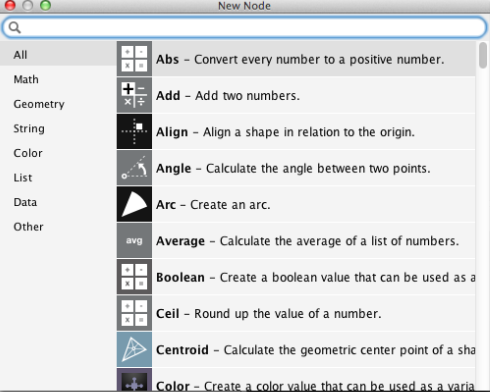Click the magnifier icon in search field

(15, 27)
